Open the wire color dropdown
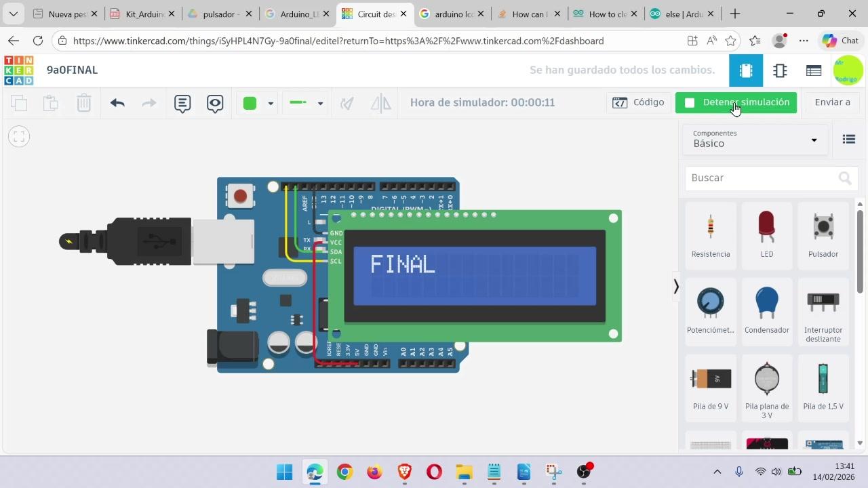Image resolution: width=868 pixels, height=488 pixels. pyautogui.click(x=271, y=103)
